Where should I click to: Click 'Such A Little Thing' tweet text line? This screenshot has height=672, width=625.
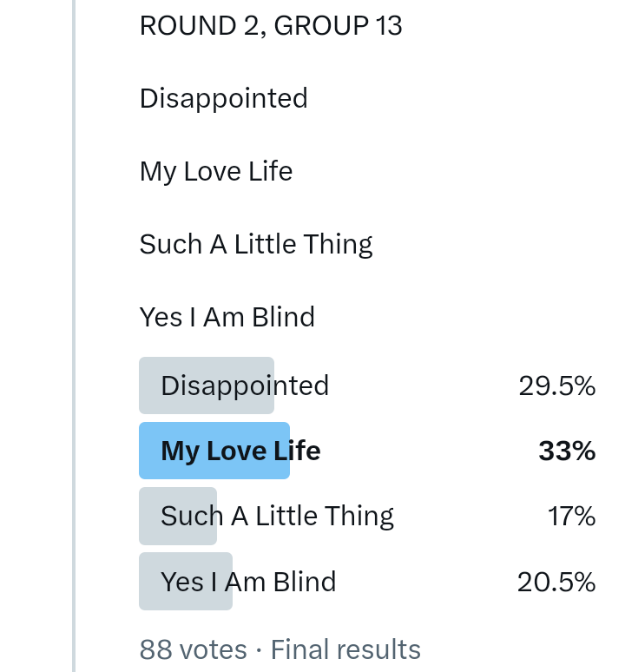(256, 244)
